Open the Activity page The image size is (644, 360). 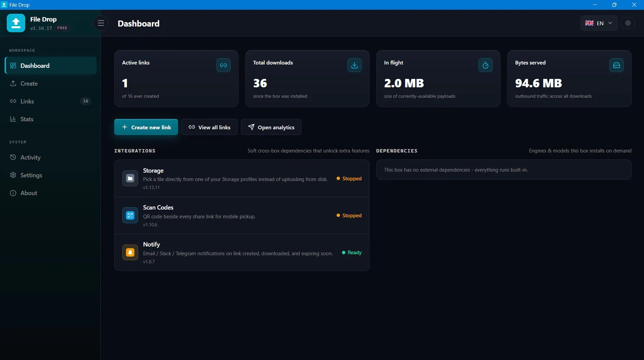coord(51,157)
